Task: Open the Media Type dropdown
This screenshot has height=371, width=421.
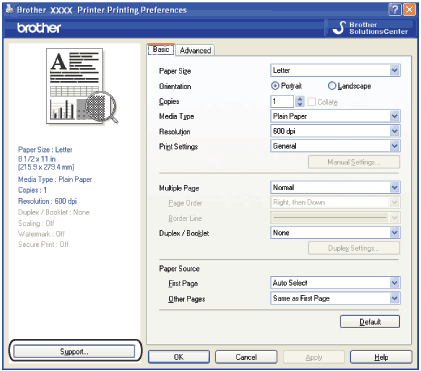Action: pyautogui.click(x=335, y=116)
